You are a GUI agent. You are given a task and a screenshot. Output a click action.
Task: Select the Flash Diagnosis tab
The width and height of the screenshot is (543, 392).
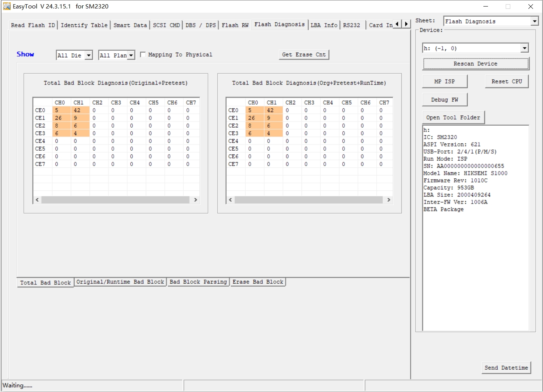coord(280,24)
